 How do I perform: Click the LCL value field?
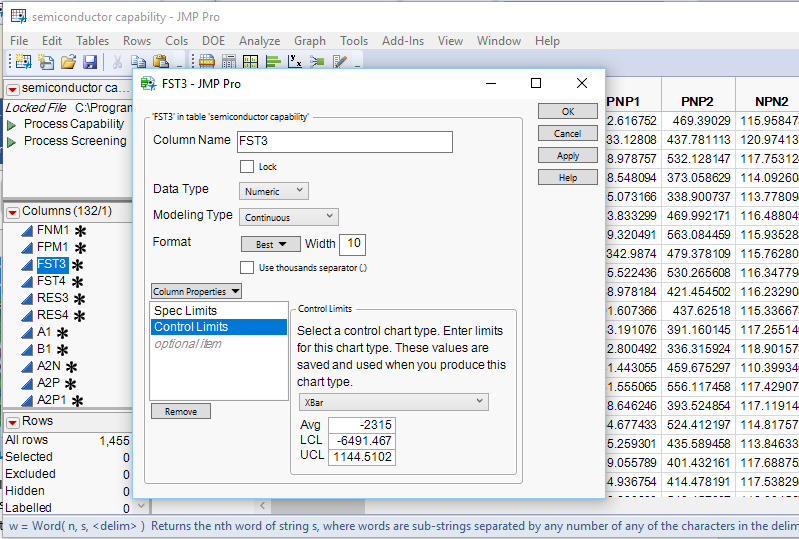coord(362,441)
